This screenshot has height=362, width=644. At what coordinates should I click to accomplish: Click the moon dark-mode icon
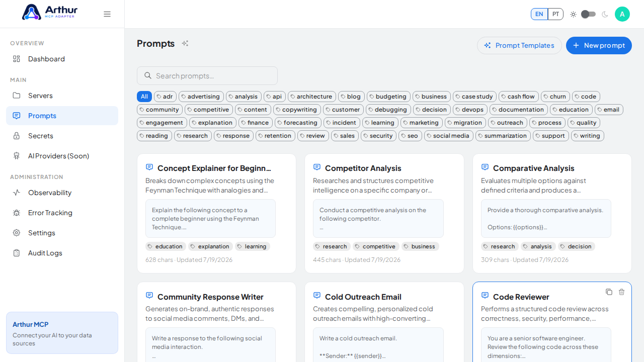tap(605, 14)
